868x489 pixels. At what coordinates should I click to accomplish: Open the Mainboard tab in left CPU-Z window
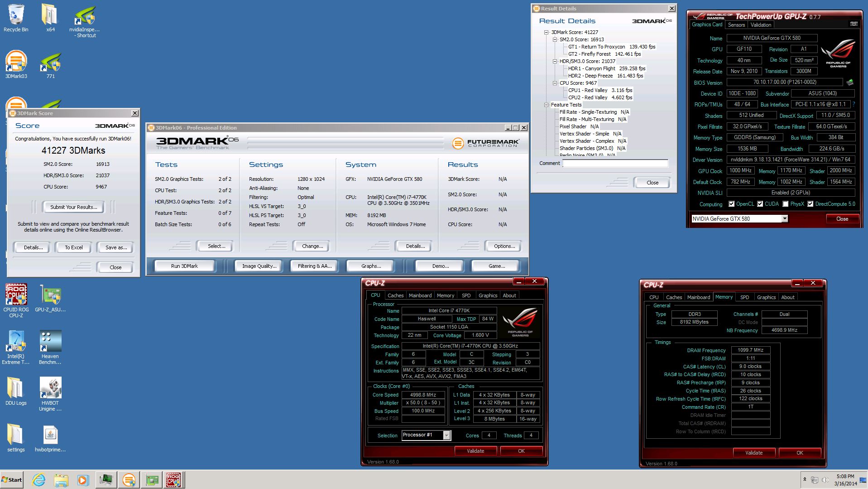pos(420,295)
